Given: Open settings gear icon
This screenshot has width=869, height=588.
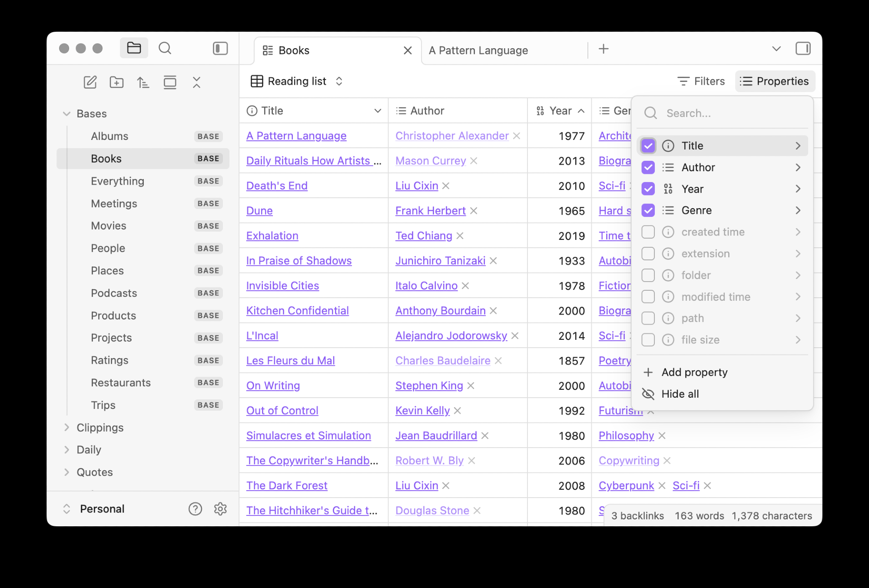Looking at the screenshot, I should (220, 509).
